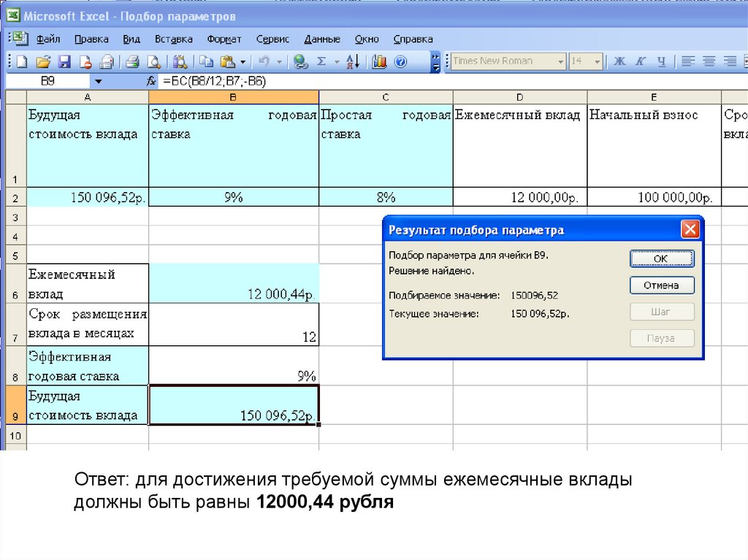Viewport: 748px width, 560px height.
Task: Toggle italic formatting (К)
Action: tap(641, 62)
